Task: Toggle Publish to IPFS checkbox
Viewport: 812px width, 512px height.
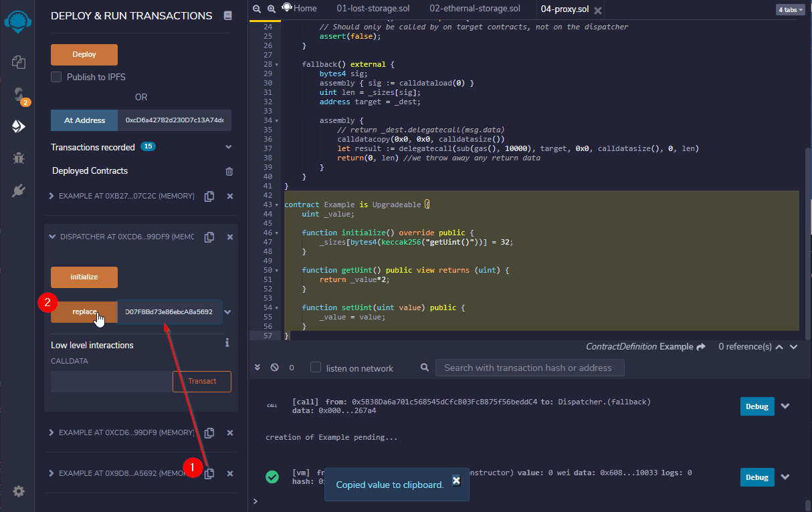Action: pos(56,77)
